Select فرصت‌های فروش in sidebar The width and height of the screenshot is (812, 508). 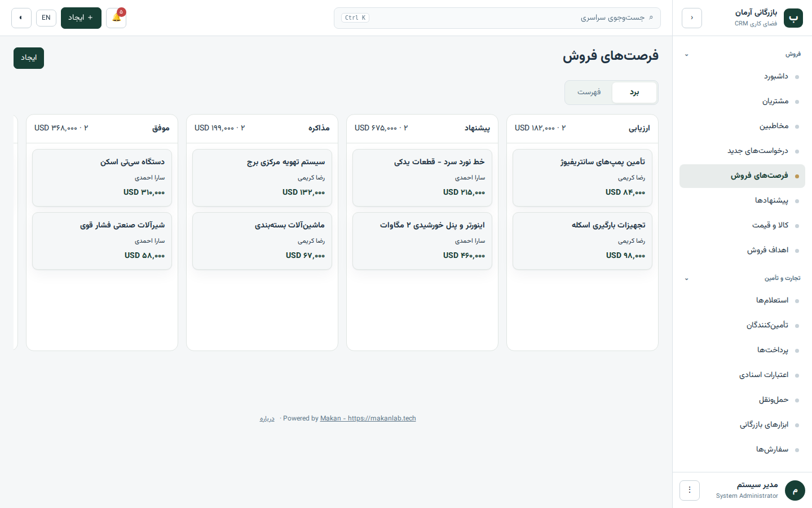pos(742,176)
